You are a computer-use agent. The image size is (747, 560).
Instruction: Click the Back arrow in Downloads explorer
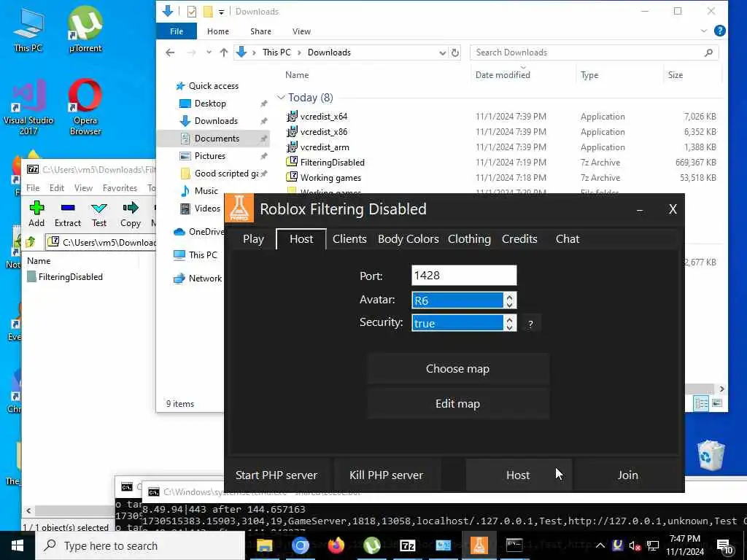[170, 52]
